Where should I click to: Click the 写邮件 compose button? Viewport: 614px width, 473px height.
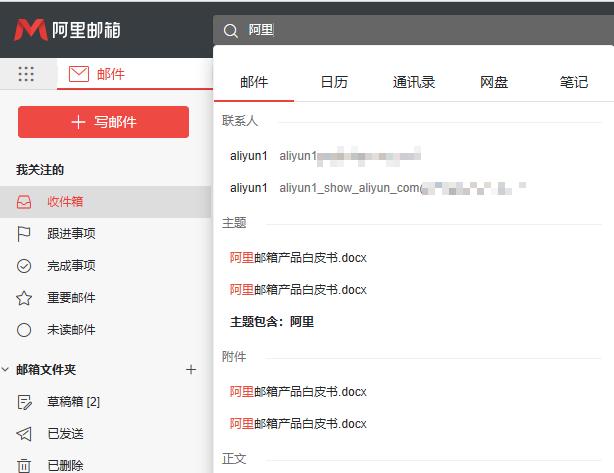tap(103, 122)
